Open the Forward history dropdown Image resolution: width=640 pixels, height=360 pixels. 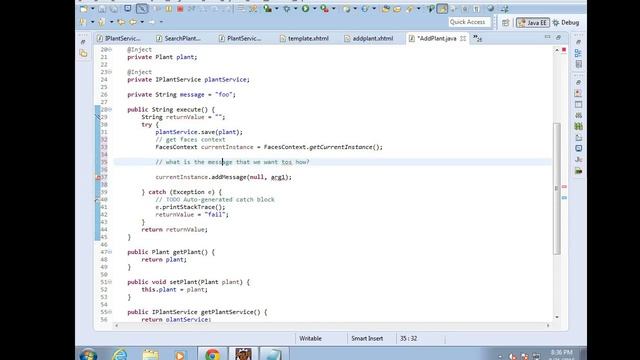point(161,22)
